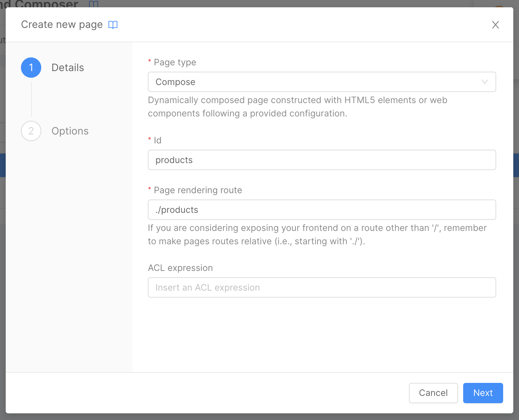519x420 pixels.
Task: Click the Page rendering route field
Action: (322, 210)
